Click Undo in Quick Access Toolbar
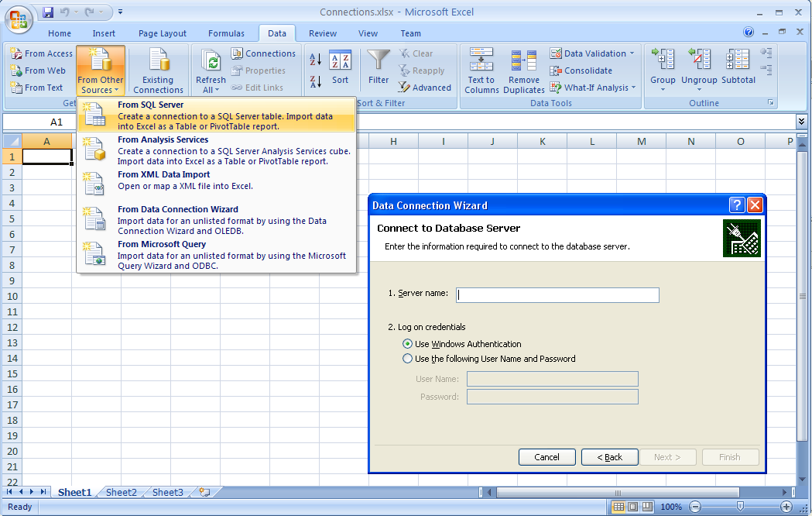The image size is (812, 516). point(65,12)
